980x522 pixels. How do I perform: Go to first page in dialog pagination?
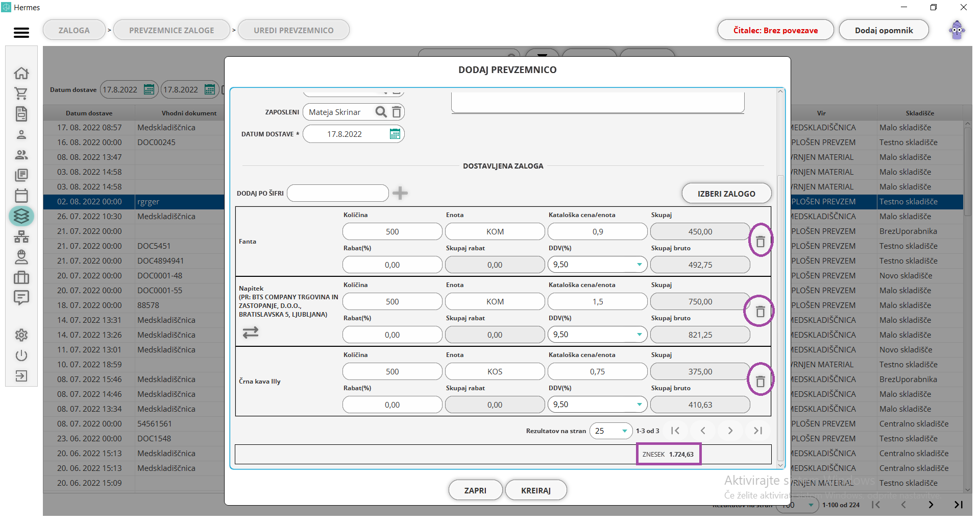[x=675, y=431]
